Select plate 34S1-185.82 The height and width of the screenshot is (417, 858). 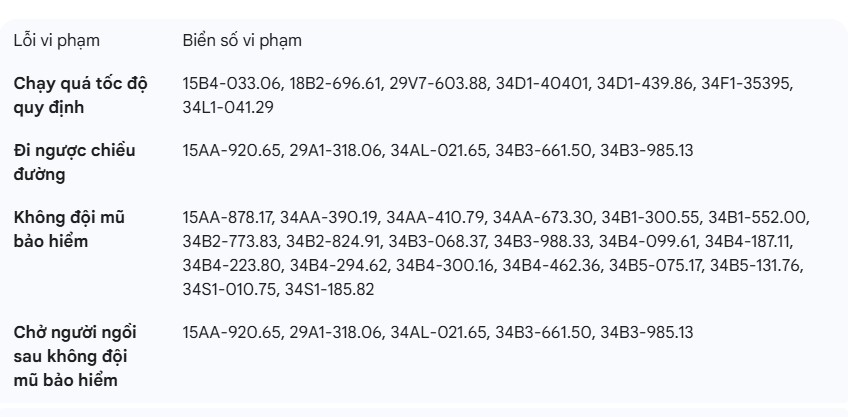[x=330, y=289]
